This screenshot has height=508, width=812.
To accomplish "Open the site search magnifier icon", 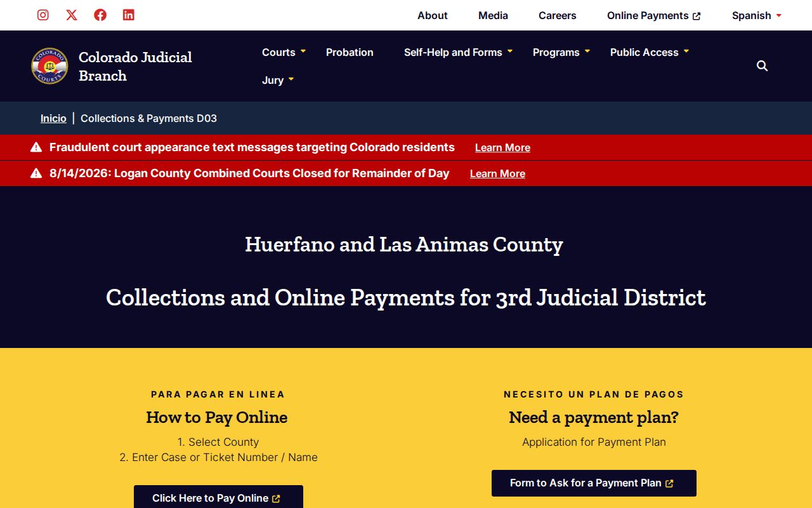I will coord(763,66).
